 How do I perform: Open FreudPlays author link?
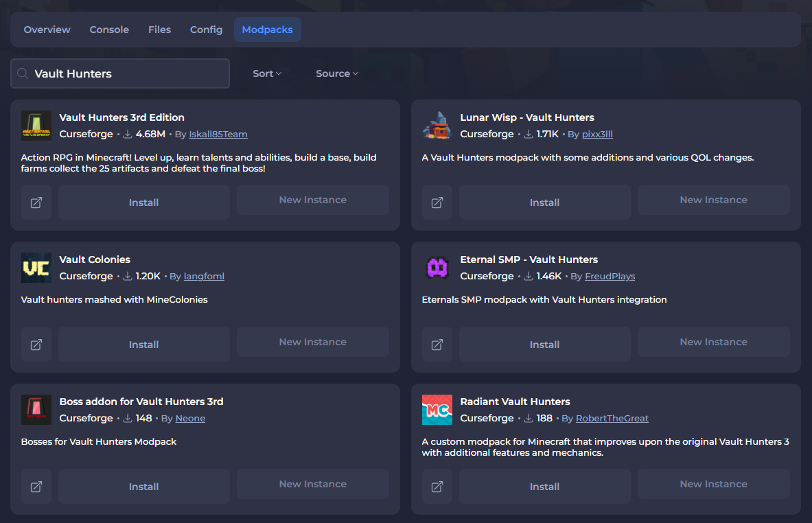[610, 277]
